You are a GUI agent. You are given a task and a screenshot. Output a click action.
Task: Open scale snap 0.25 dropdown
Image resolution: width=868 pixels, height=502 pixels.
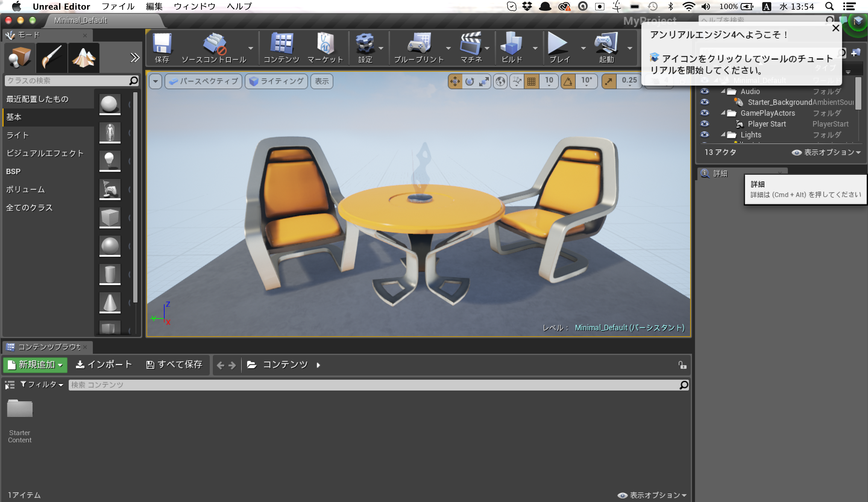(629, 81)
